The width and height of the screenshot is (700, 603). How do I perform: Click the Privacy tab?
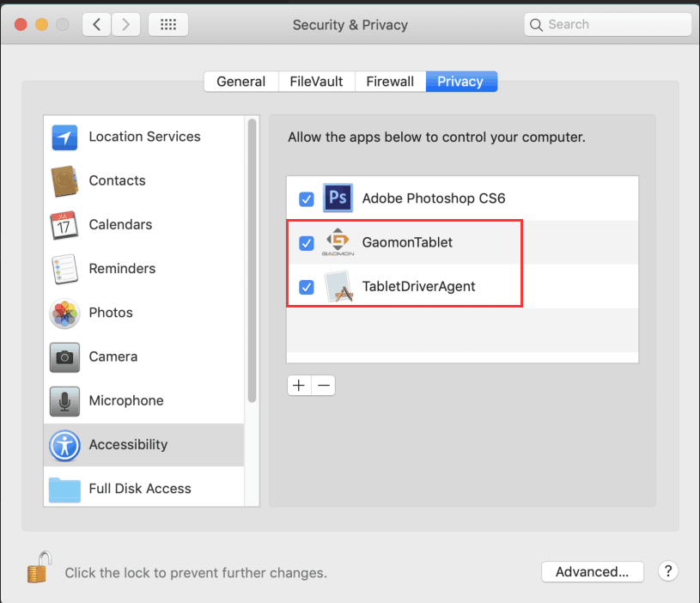coord(461,82)
